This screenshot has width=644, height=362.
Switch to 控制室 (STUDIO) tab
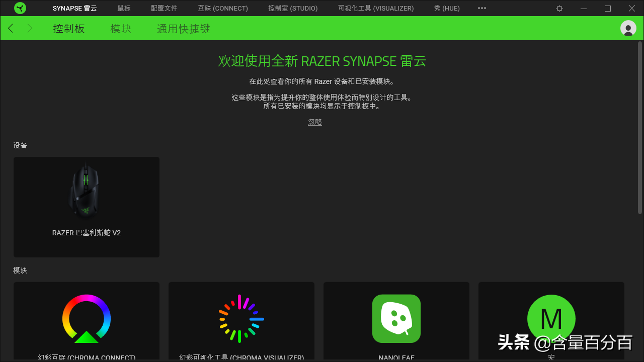point(293,9)
